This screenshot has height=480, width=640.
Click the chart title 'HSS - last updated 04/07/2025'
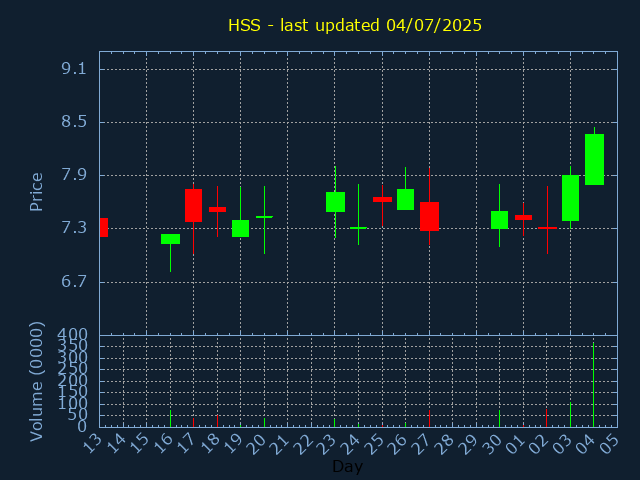click(x=355, y=25)
